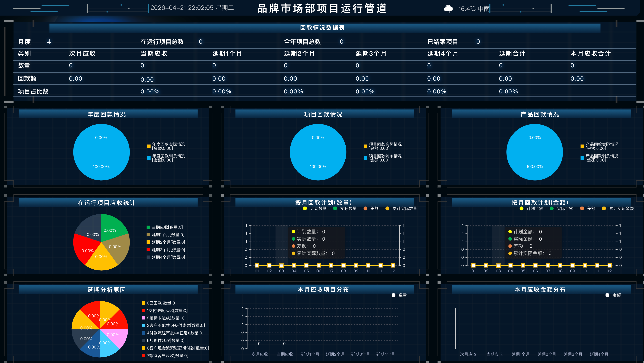Viewport: 644px width, 363px height.
Task: Toggle 当期应收 green legend item
Action: point(148,227)
